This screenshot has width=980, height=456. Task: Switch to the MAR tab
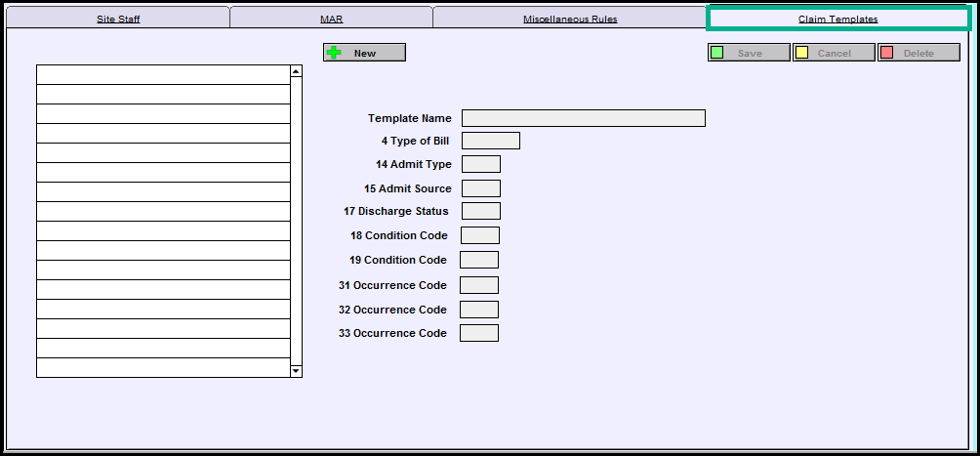pyautogui.click(x=332, y=19)
